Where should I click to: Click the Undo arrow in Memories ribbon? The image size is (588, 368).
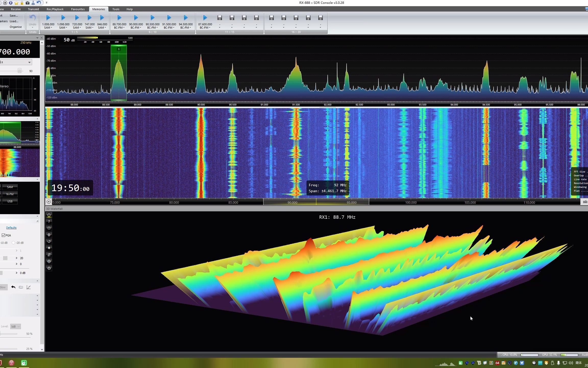(32, 18)
